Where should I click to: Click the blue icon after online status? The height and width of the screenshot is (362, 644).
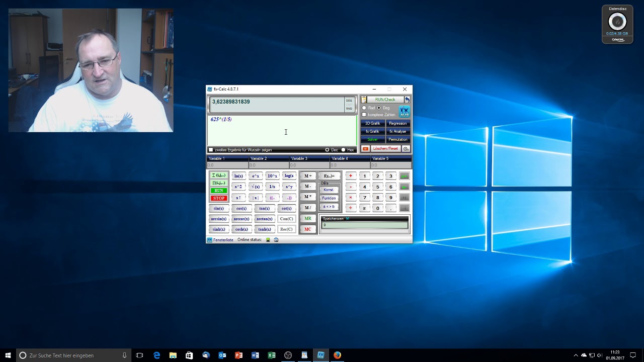pyautogui.click(x=276, y=240)
